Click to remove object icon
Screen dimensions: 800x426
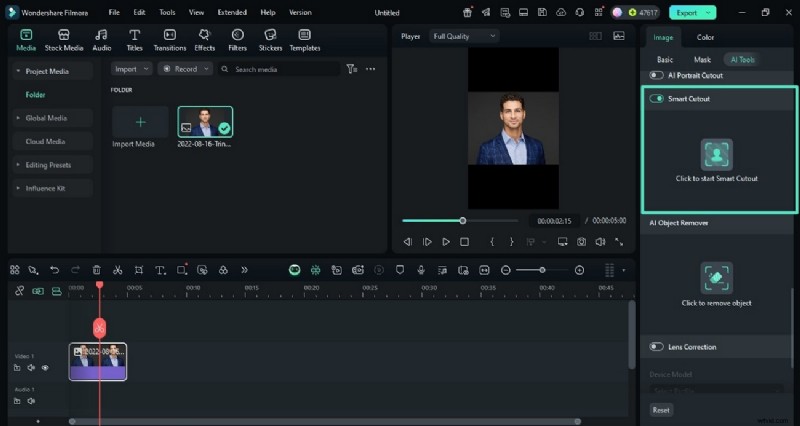point(716,278)
